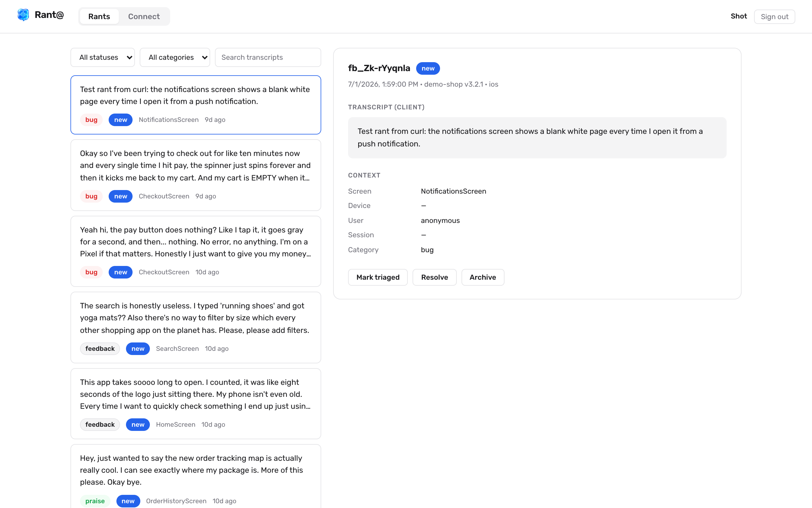
Task: Open the All statuses dropdown
Action: coord(103,57)
